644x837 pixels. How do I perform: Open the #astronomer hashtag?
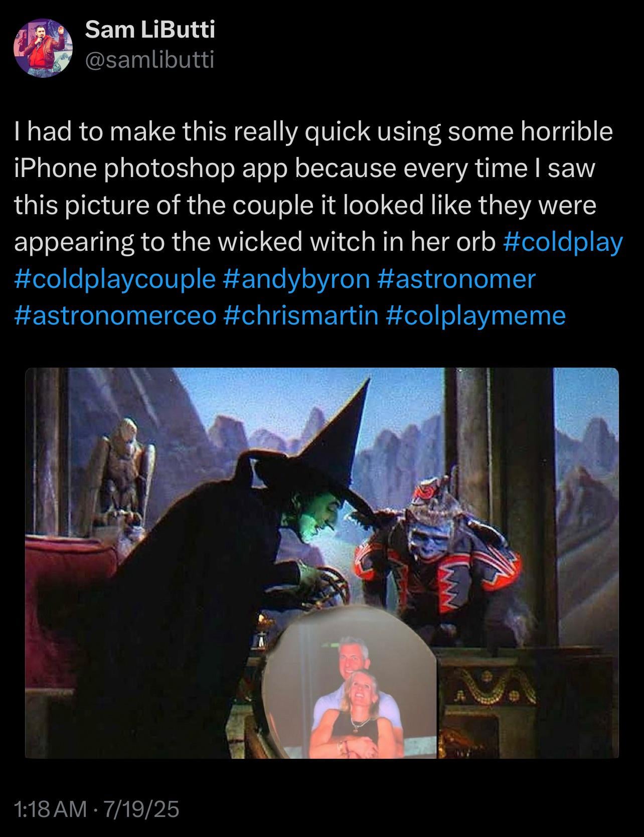pyautogui.click(x=455, y=279)
